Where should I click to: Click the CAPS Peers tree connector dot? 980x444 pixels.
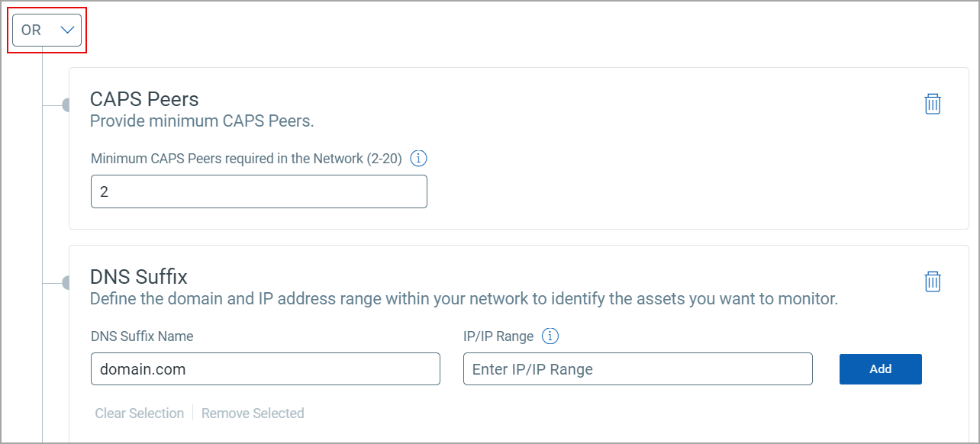pos(66,105)
